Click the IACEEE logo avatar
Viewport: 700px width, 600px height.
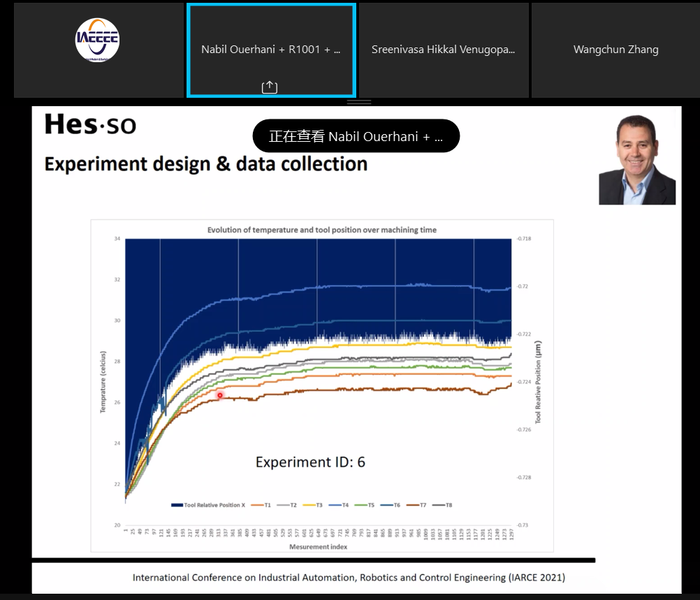click(x=97, y=41)
